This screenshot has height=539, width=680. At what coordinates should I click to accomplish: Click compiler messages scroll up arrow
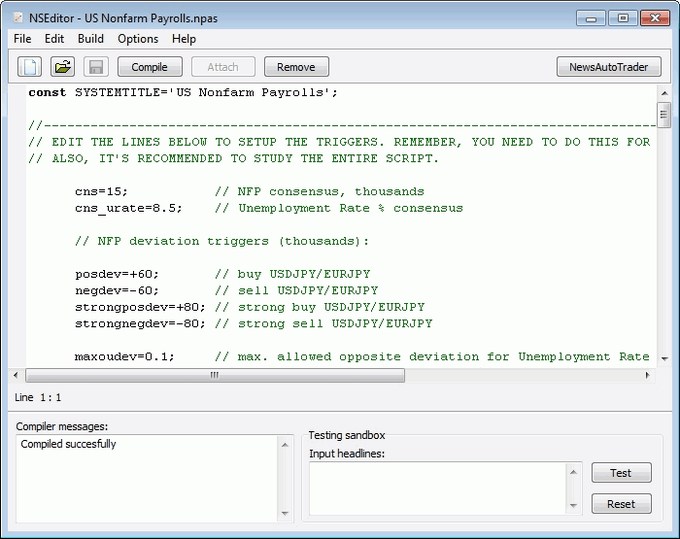285,445
